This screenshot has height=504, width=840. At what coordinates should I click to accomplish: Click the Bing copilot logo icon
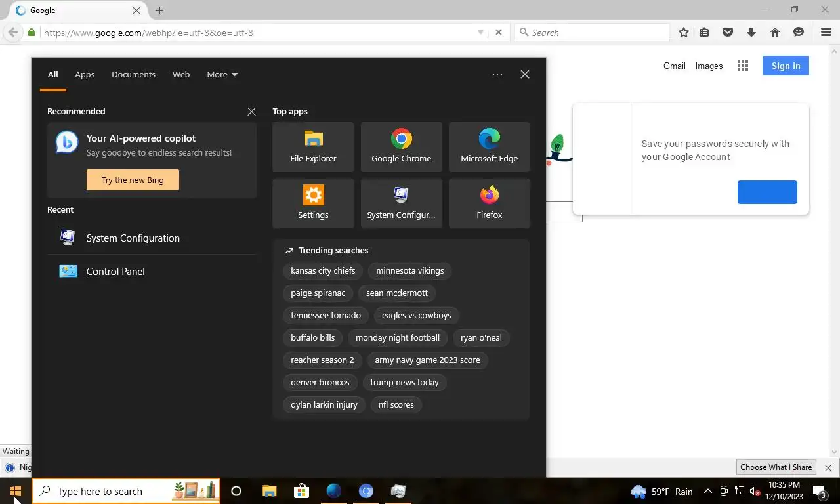click(x=66, y=142)
